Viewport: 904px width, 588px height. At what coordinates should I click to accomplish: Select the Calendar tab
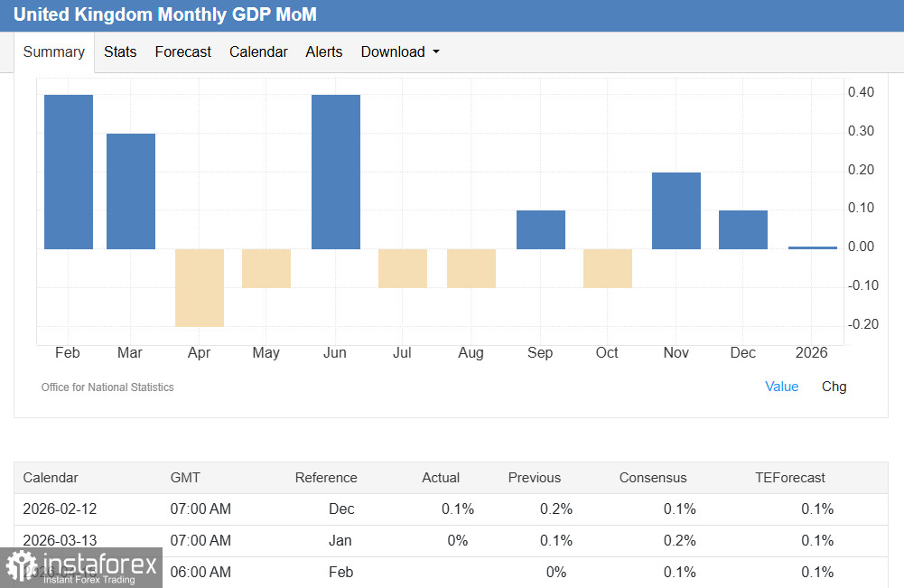[x=258, y=52]
